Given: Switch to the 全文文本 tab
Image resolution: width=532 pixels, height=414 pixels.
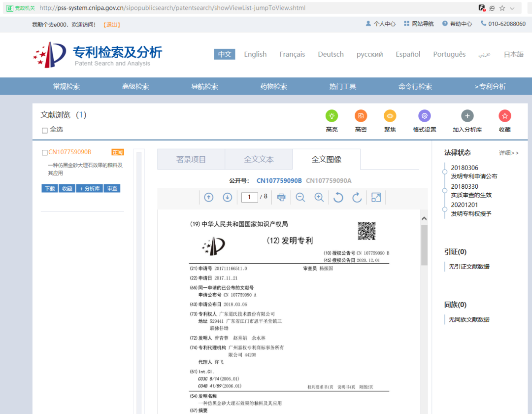Looking at the screenshot, I should [258, 159].
